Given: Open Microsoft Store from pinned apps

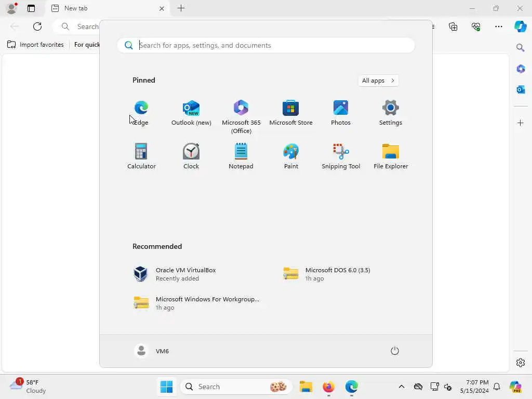Looking at the screenshot, I should pyautogui.click(x=291, y=113).
